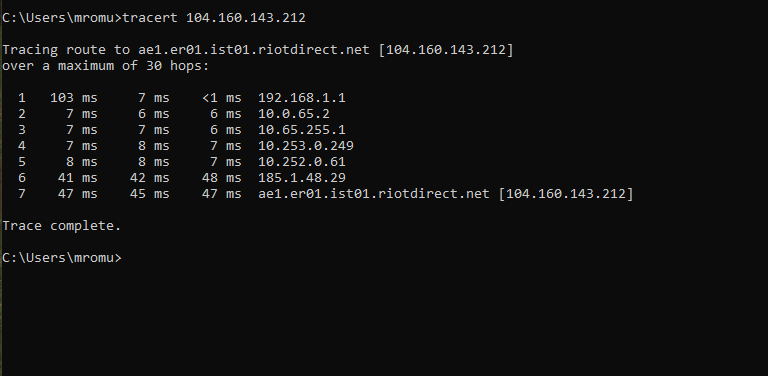Select the 192.168.1.1 hop address
The image size is (768, 376).
point(302,98)
